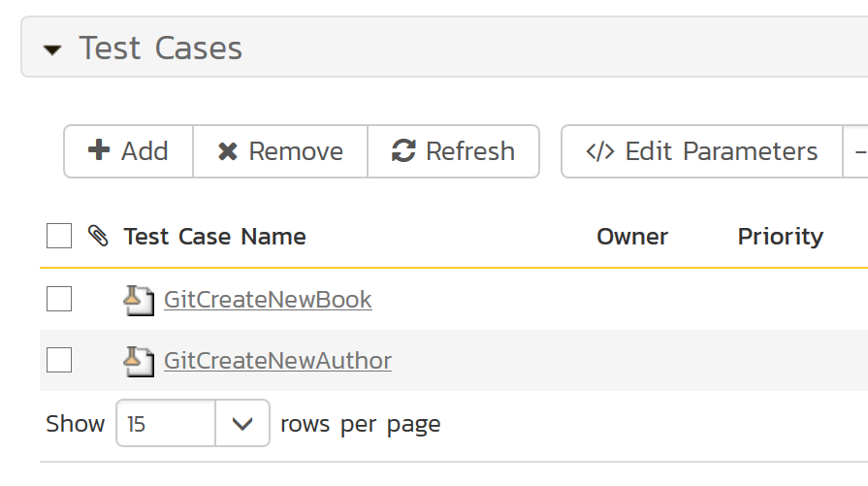This screenshot has height=486, width=868.
Task: Check the GitCreateNewBook row checkbox
Action: point(59,300)
